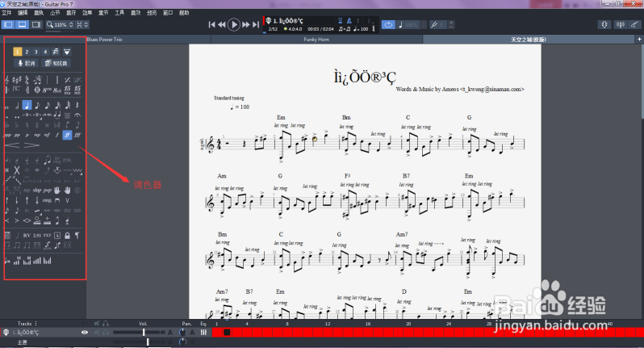The height and width of the screenshot is (348, 644).
Task: Set dynamic to ppp
Action: (x=7, y=135)
